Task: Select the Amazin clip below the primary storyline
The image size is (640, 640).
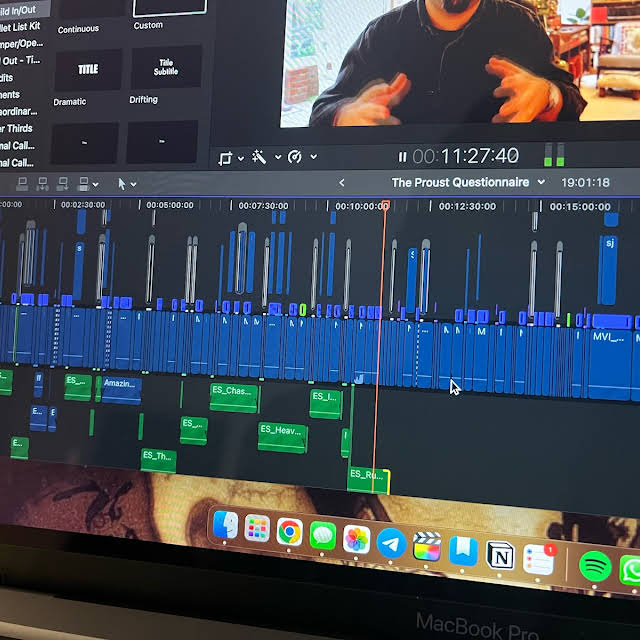Action: (121, 388)
